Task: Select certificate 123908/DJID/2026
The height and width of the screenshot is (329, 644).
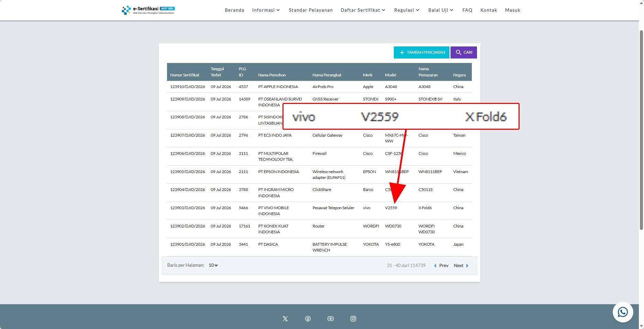Action: pyautogui.click(x=187, y=117)
